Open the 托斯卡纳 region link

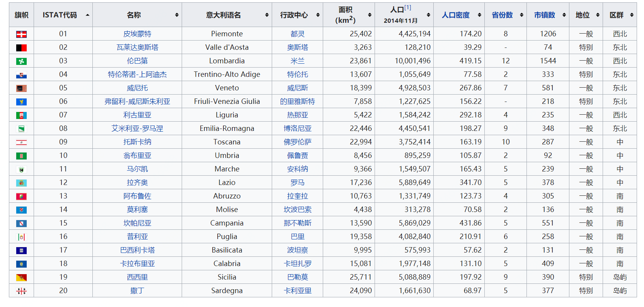pos(137,142)
